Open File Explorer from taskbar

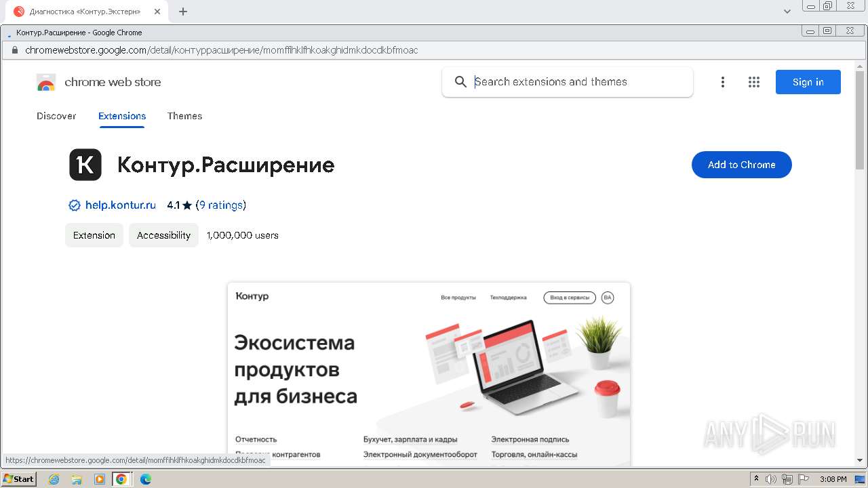77,479
